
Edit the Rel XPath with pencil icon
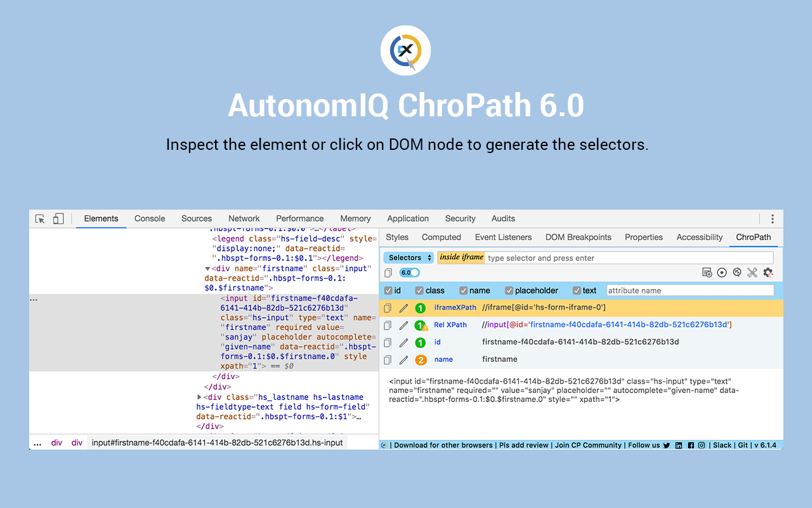[x=403, y=325]
